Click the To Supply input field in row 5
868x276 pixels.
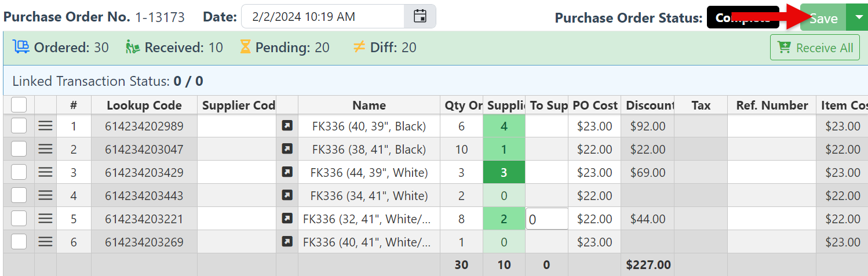tap(546, 219)
